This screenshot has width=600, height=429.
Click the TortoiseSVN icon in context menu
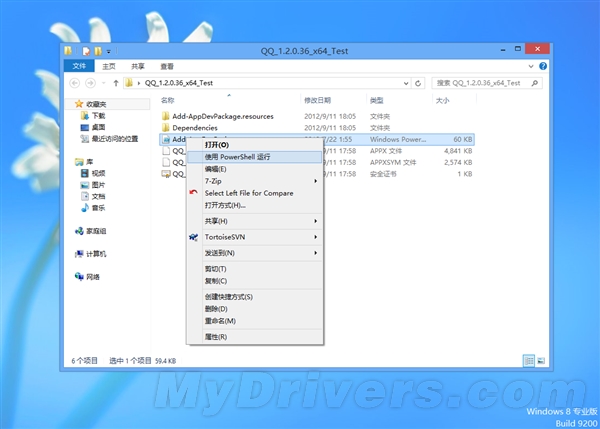[x=194, y=237]
